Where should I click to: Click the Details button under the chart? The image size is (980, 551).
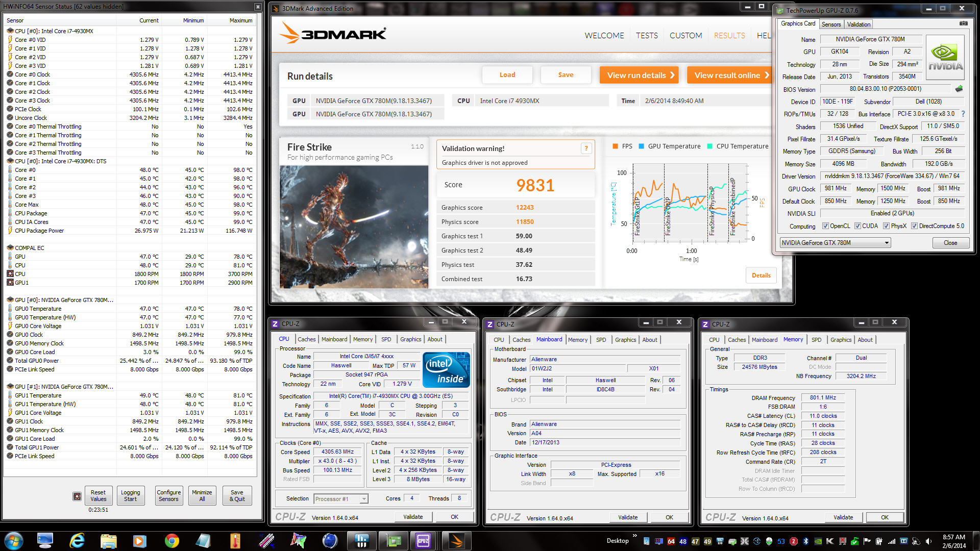(761, 275)
